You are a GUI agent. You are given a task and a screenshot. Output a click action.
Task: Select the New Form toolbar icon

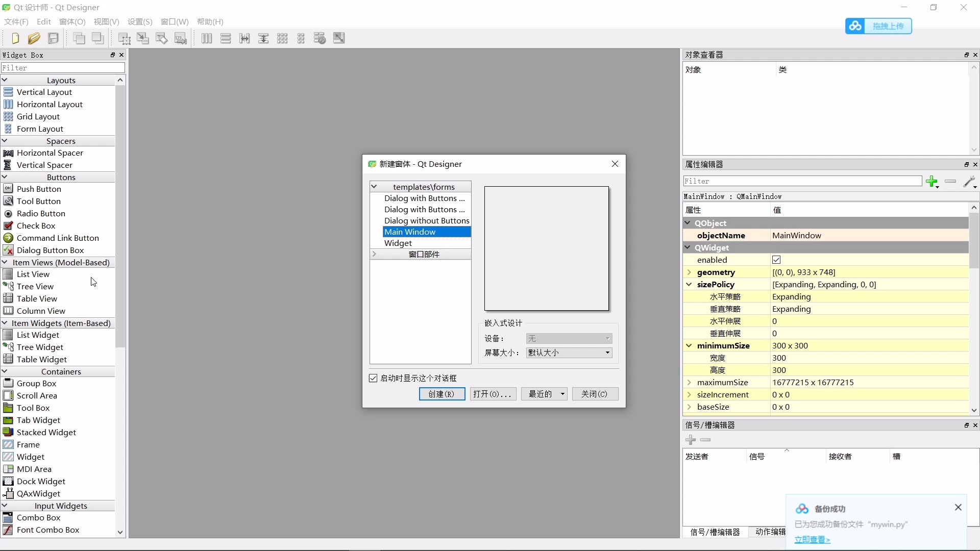coord(14,38)
